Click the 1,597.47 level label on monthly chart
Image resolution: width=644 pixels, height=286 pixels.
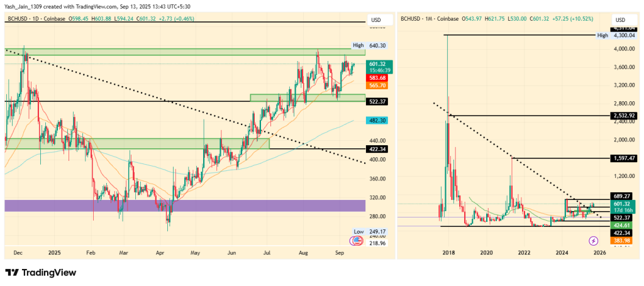(x=624, y=158)
